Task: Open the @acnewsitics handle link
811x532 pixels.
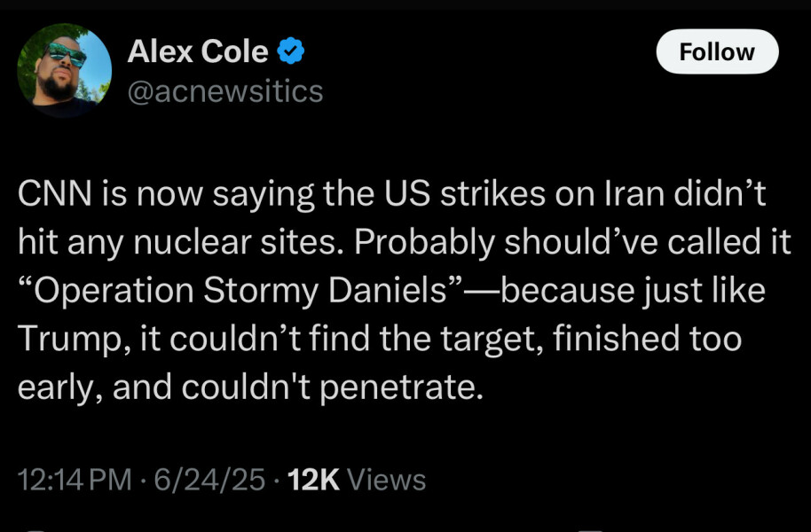Action: pos(225,90)
